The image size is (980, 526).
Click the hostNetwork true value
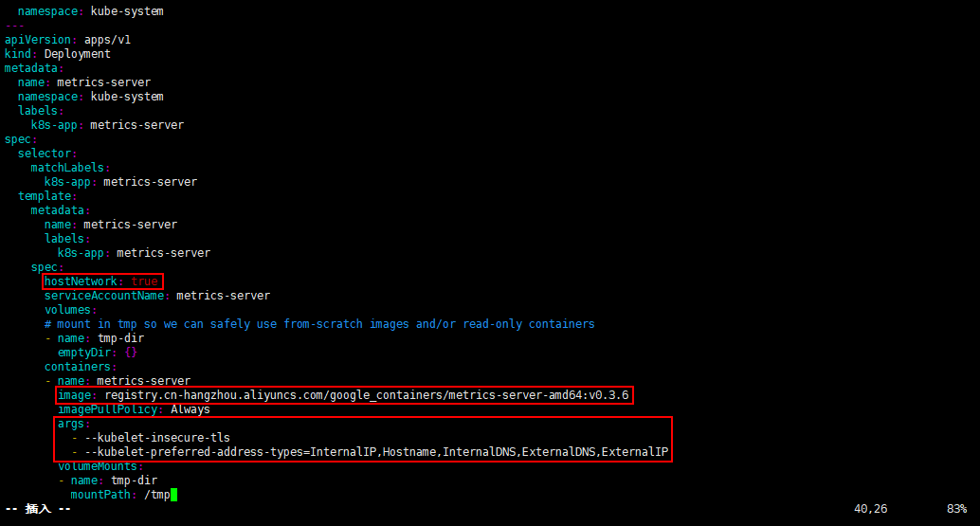144,281
